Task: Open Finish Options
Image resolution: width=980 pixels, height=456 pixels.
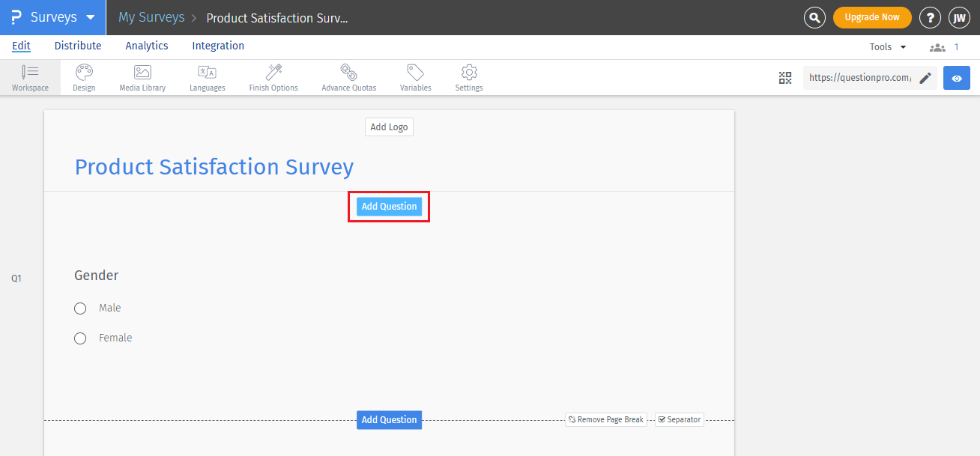Action: click(273, 77)
